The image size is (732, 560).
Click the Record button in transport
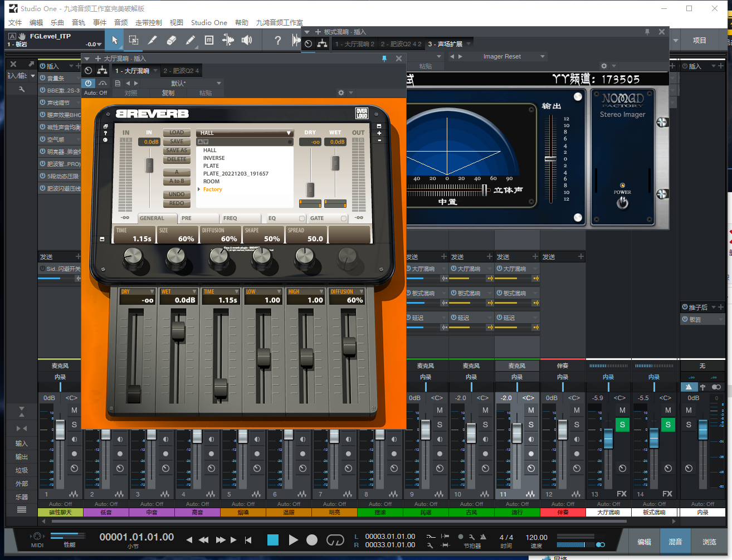tap(312, 540)
